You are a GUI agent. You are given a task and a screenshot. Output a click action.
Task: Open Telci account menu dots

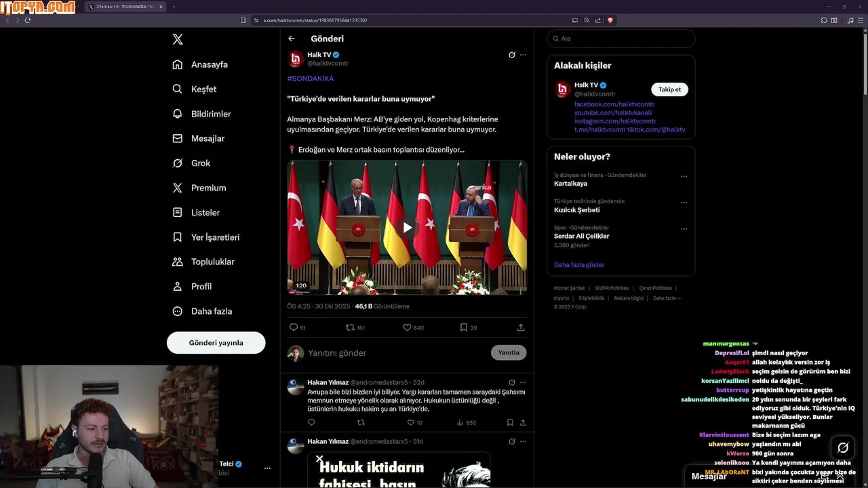267,468
